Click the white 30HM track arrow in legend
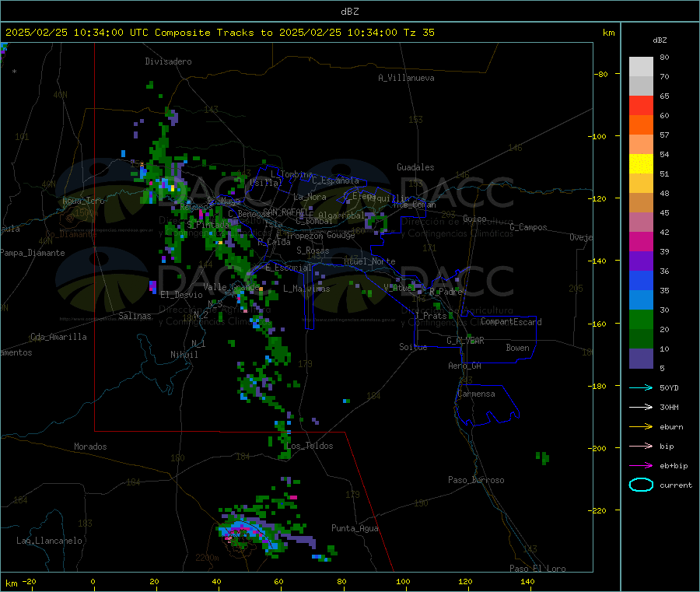The image size is (700, 592). [641, 407]
